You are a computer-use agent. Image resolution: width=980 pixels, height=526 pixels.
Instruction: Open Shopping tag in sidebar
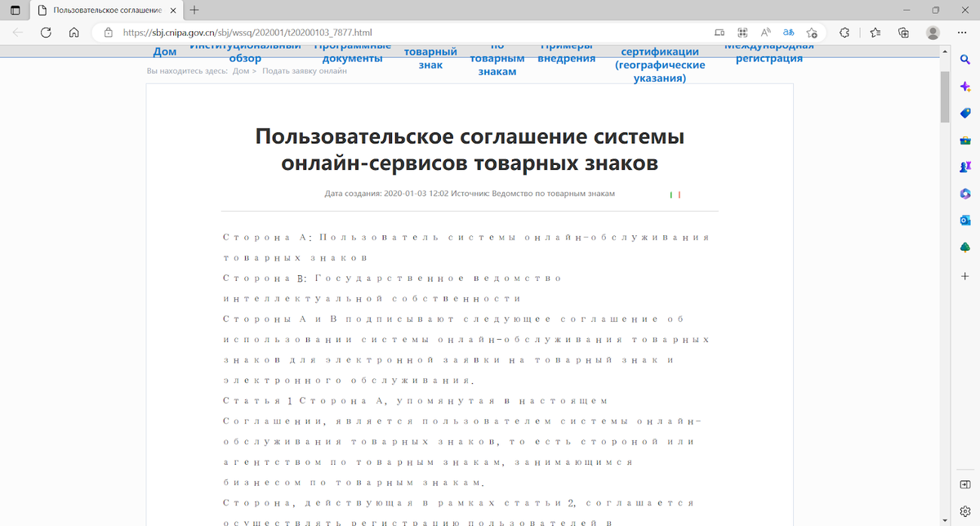[965, 113]
